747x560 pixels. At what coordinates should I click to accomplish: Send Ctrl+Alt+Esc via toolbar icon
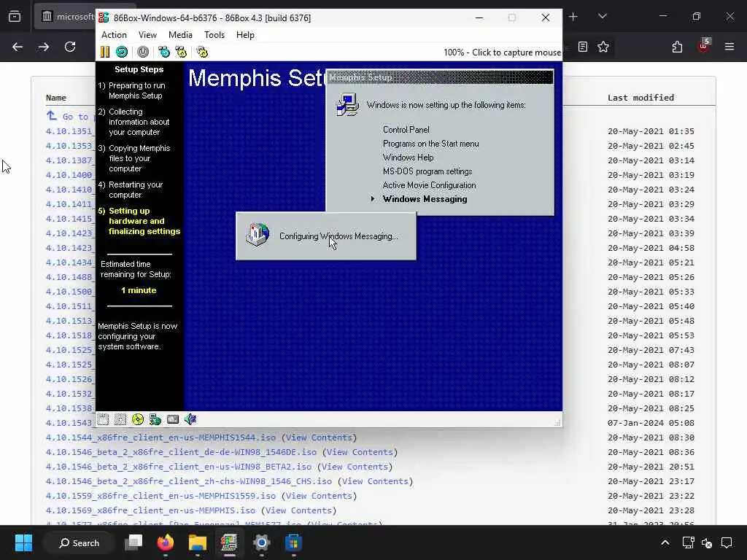[181, 52]
